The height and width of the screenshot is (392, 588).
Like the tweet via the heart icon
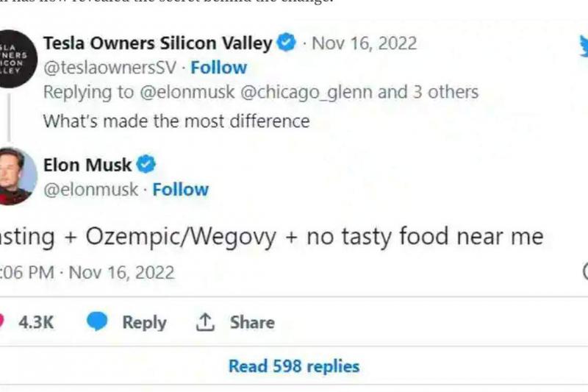coord(2,322)
